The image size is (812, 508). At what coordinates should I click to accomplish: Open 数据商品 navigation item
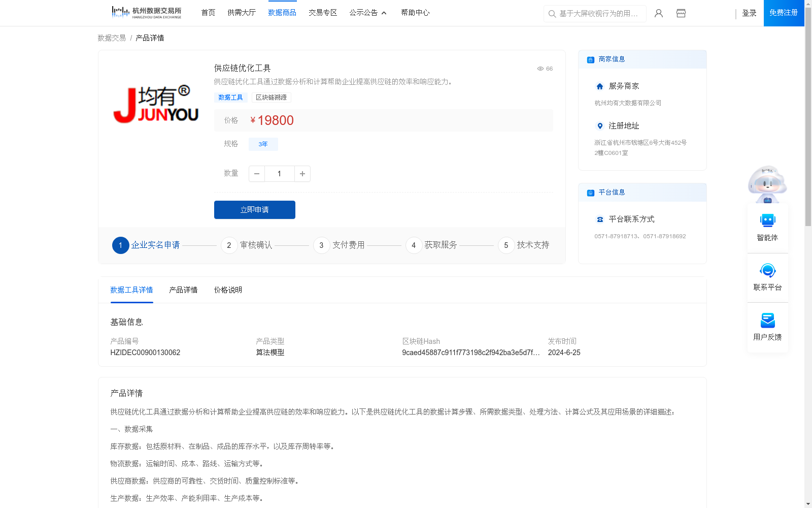click(282, 13)
